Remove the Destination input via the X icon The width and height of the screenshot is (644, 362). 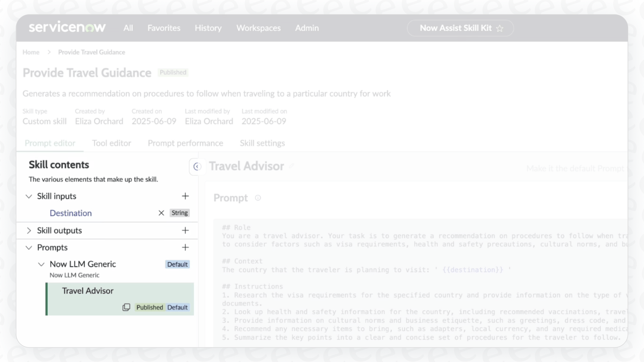tap(161, 213)
